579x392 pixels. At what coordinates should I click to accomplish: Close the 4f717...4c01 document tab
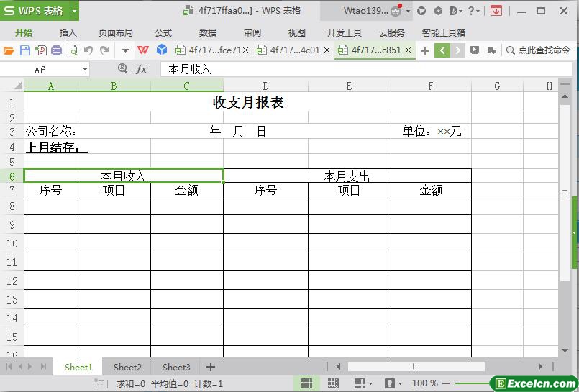point(327,50)
